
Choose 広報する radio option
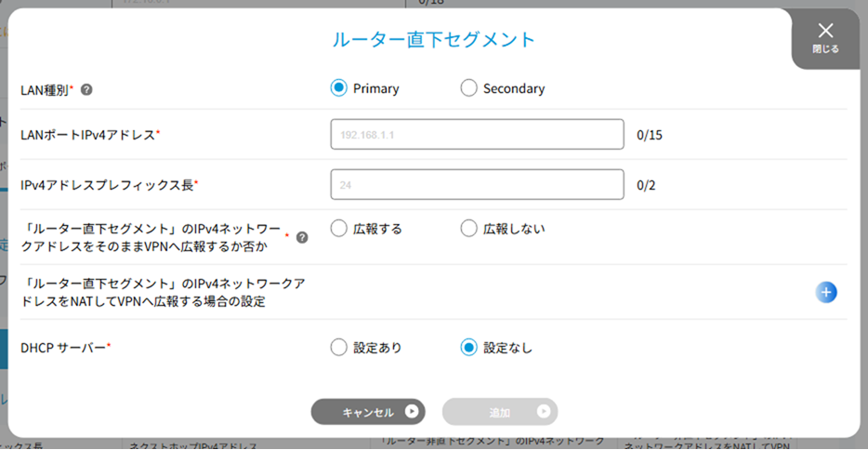(339, 229)
